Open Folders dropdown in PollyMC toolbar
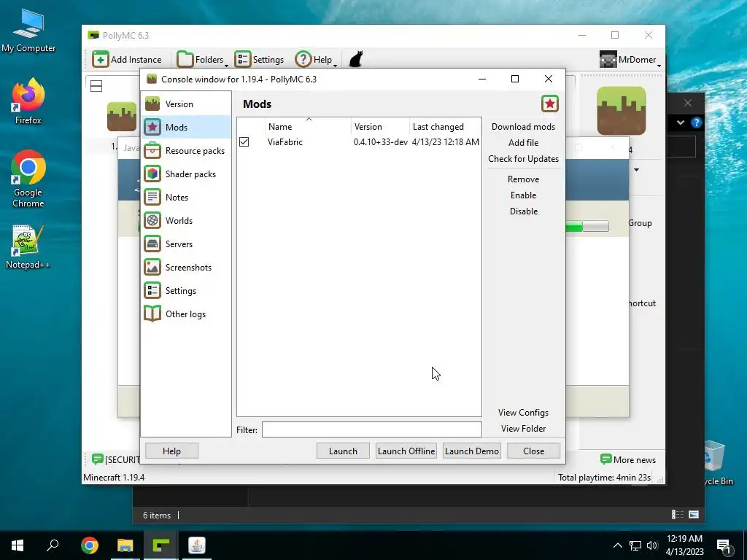The width and height of the screenshot is (747, 560). (203, 60)
